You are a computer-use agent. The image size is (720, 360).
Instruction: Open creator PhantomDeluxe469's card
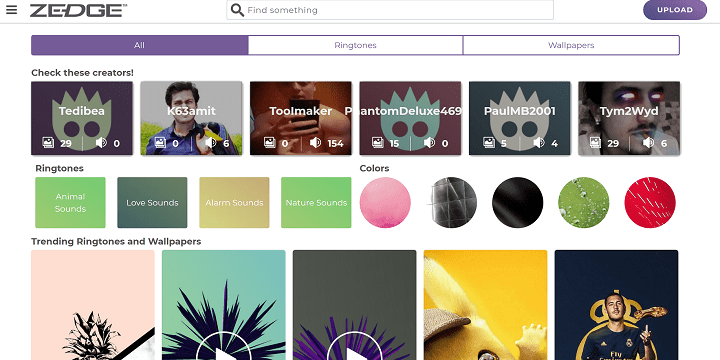[x=410, y=118]
